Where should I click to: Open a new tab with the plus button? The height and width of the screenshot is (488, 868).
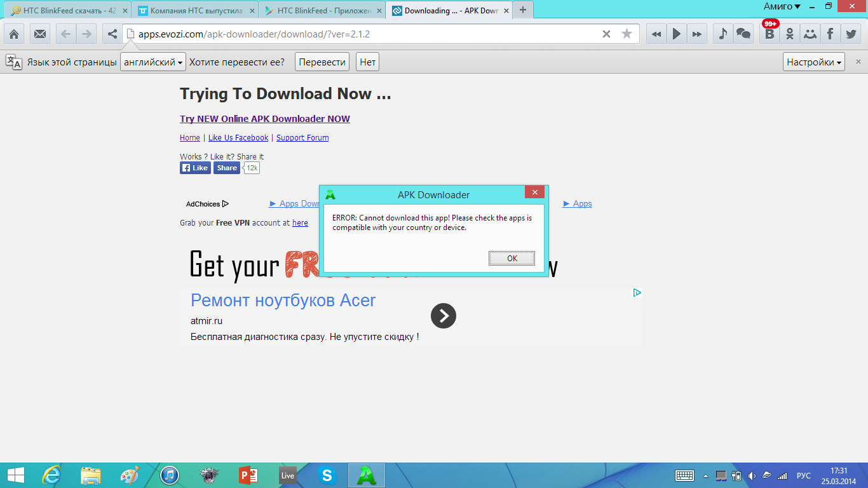tap(523, 10)
